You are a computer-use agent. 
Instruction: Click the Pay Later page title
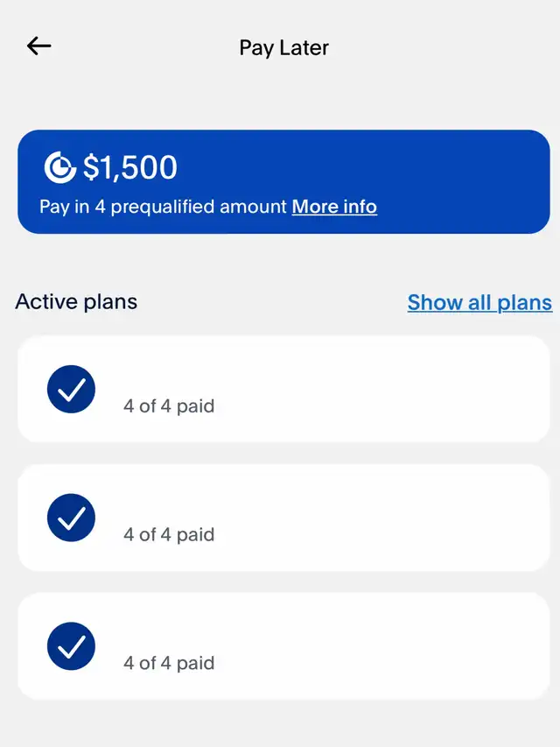283,47
